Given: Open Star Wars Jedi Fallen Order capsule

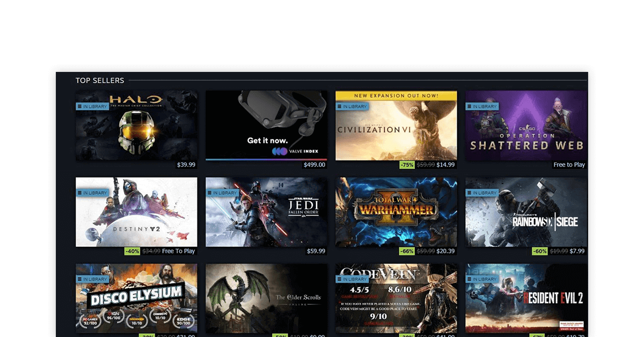Looking at the screenshot, I should 266,212.
